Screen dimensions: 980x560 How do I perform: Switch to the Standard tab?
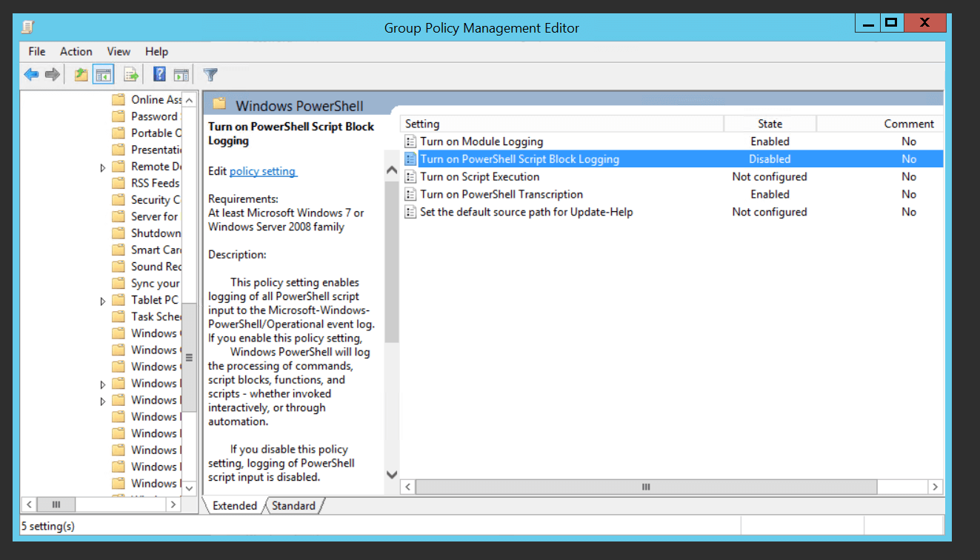click(293, 506)
